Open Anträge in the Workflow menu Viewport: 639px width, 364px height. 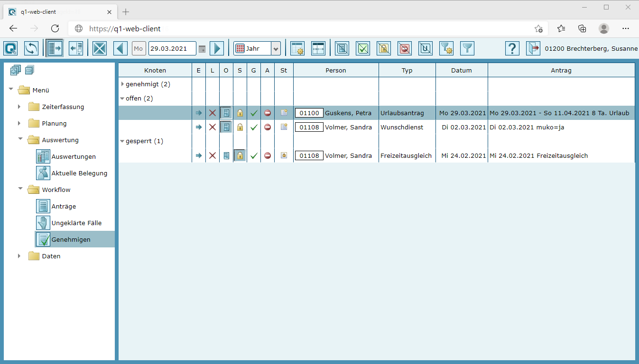point(64,207)
